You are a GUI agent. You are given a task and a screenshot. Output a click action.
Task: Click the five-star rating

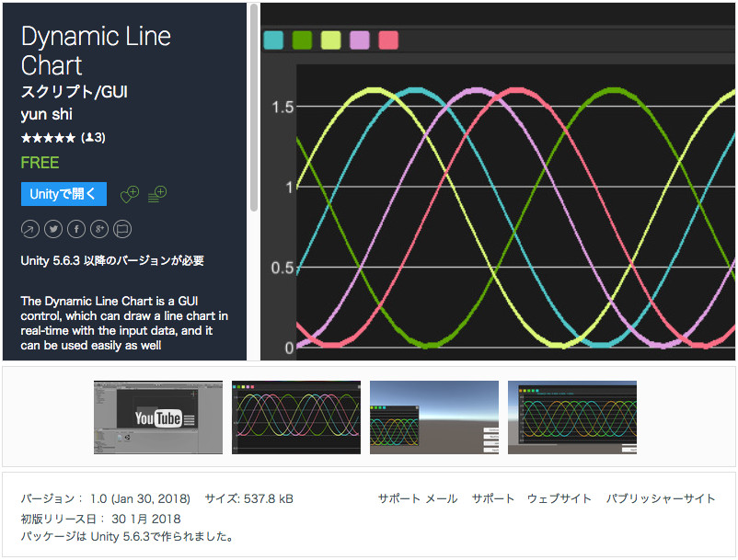(48, 138)
